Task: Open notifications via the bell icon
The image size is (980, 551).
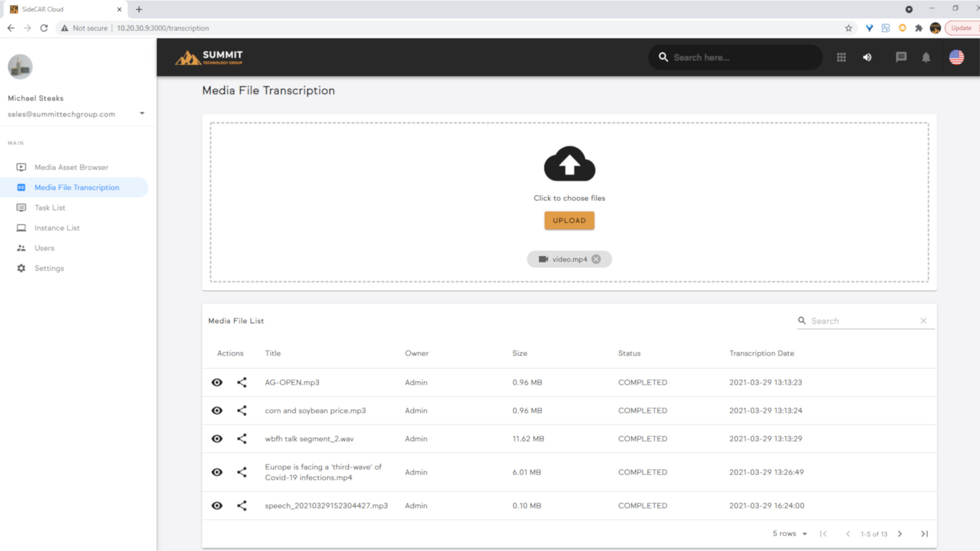Action: tap(926, 57)
